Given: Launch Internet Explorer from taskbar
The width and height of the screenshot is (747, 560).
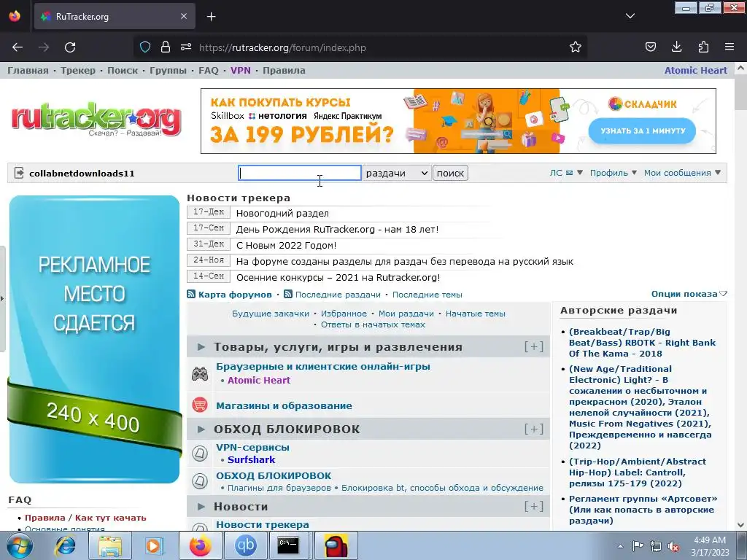Looking at the screenshot, I should pyautogui.click(x=65, y=545).
